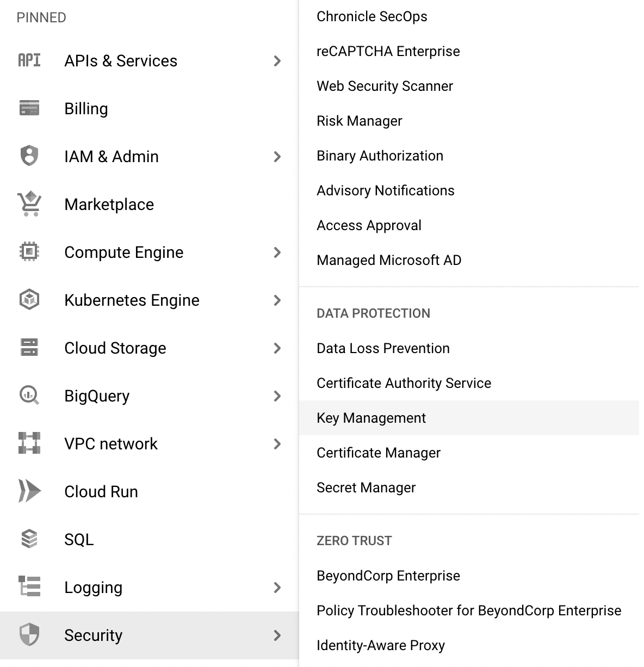Click the IAM & Admin shield icon
The image size is (644, 667).
[29, 156]
